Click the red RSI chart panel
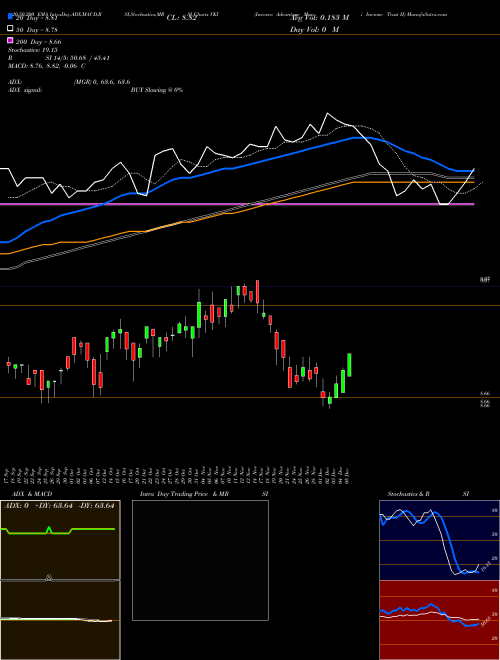Screen dimensions: 500x660 coord(439,620)
